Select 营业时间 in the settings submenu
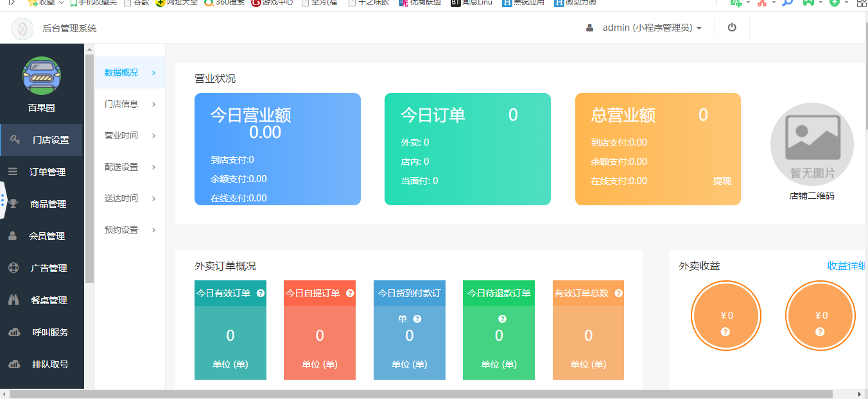 [x=121, y=135]
